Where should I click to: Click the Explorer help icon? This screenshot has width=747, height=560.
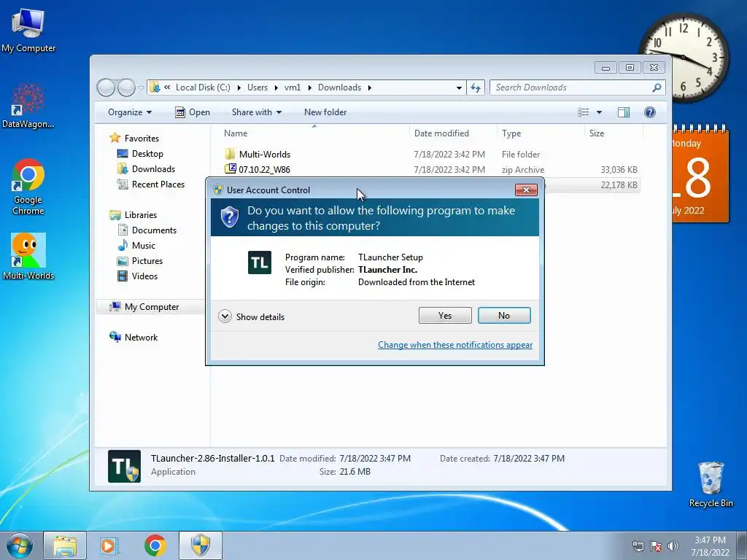click(650, 112)
